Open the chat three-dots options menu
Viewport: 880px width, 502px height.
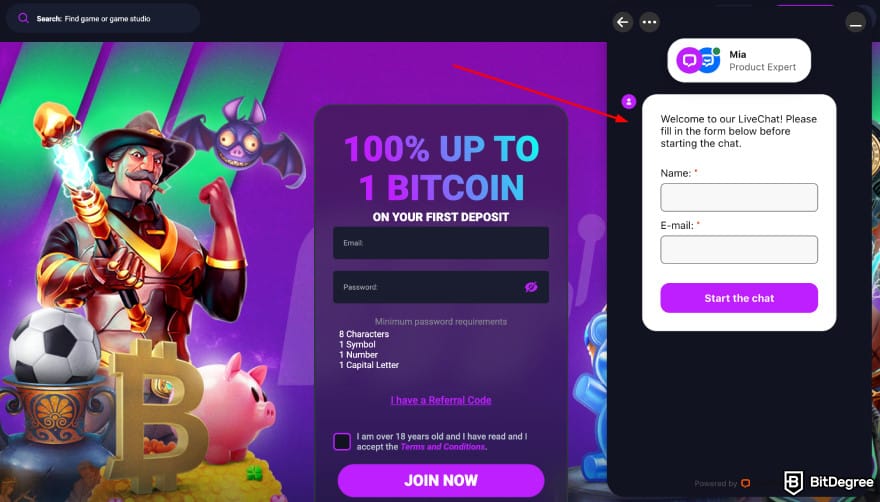(649, 22)
